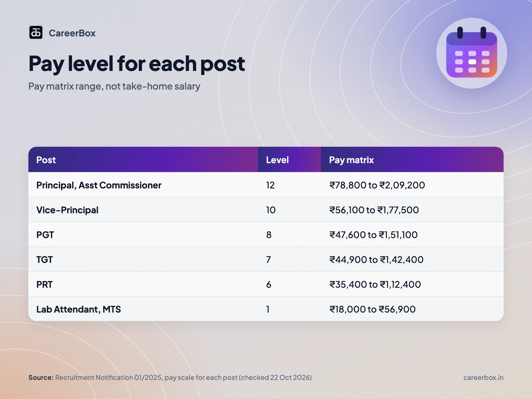Click pay range ₹56,100 to ₹1,77,500
The height and width of the screenshot is (399, 532).
(374, 210)
